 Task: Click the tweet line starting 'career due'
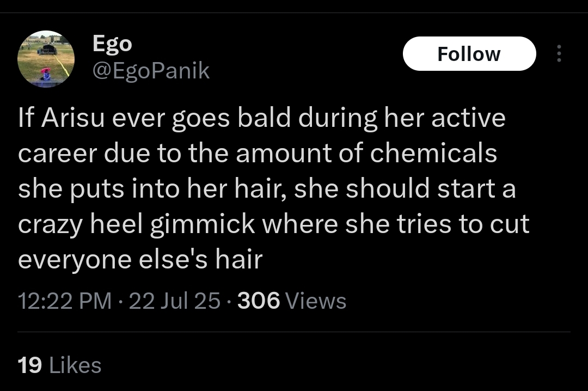(x=257, y=153)
